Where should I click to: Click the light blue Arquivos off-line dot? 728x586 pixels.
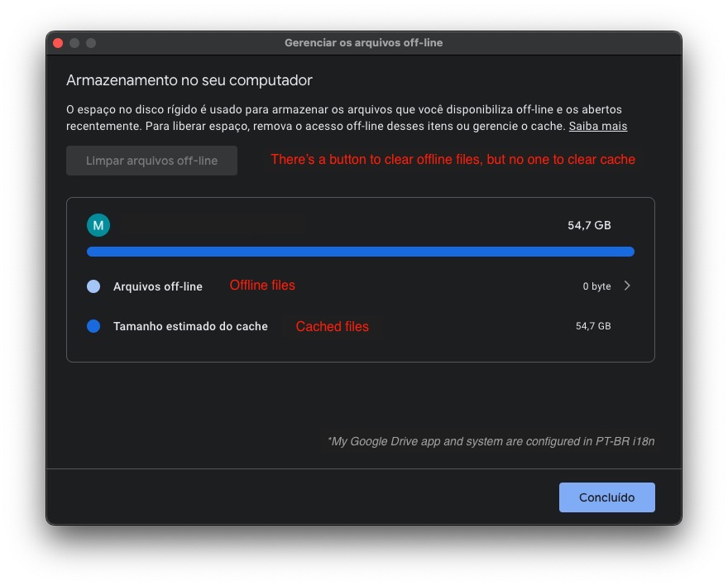(93, 286)
